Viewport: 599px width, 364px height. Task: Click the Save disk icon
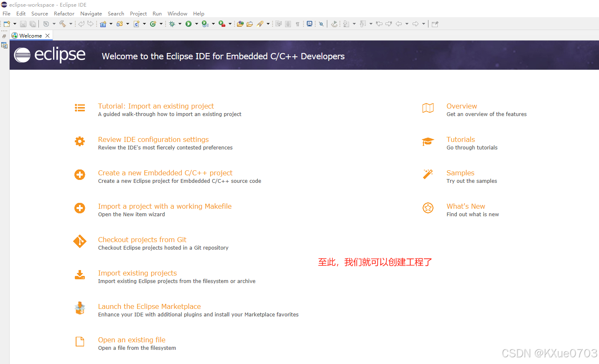tap(23, 24)
